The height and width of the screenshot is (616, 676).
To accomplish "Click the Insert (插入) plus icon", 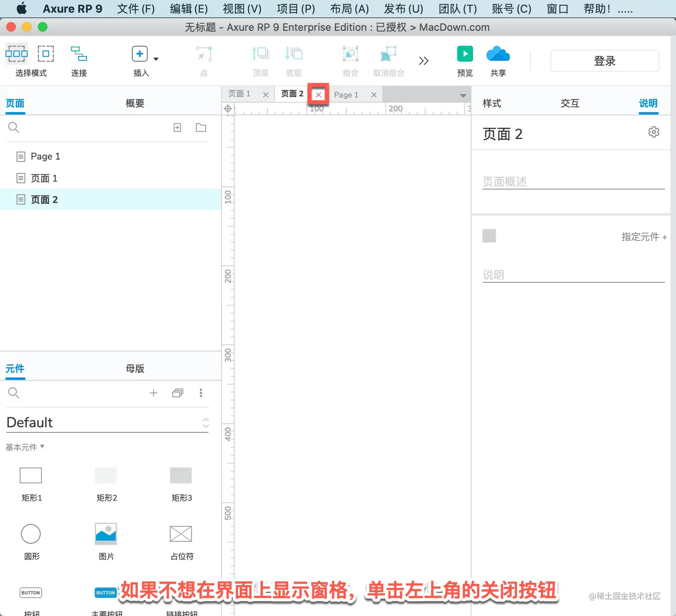I will pos(140,54).
